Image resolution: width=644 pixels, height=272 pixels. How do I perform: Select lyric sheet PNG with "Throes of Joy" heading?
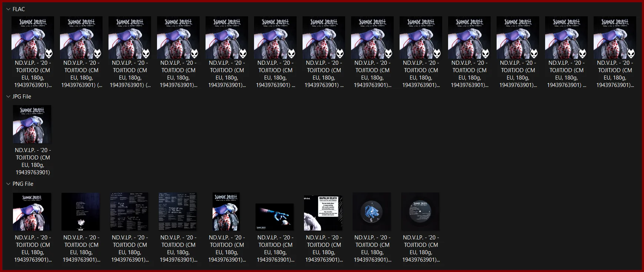pyautogui.click(x=178, y=212)
